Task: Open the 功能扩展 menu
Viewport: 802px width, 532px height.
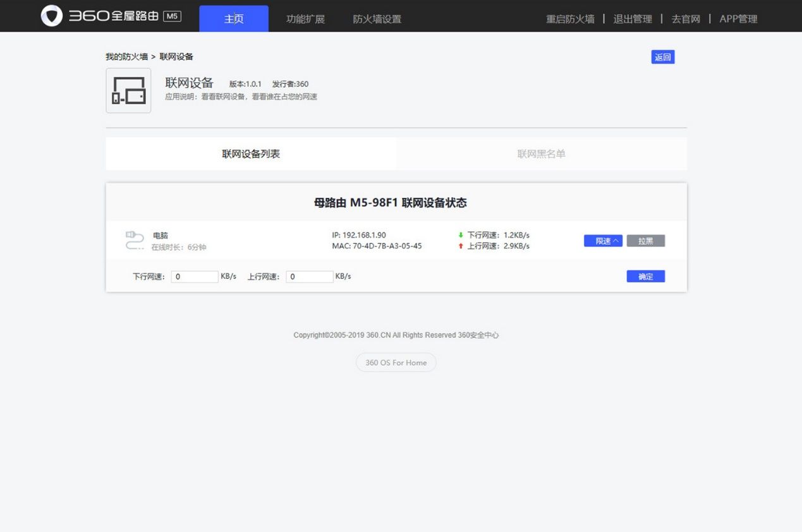Action: (x=305, y=19)
